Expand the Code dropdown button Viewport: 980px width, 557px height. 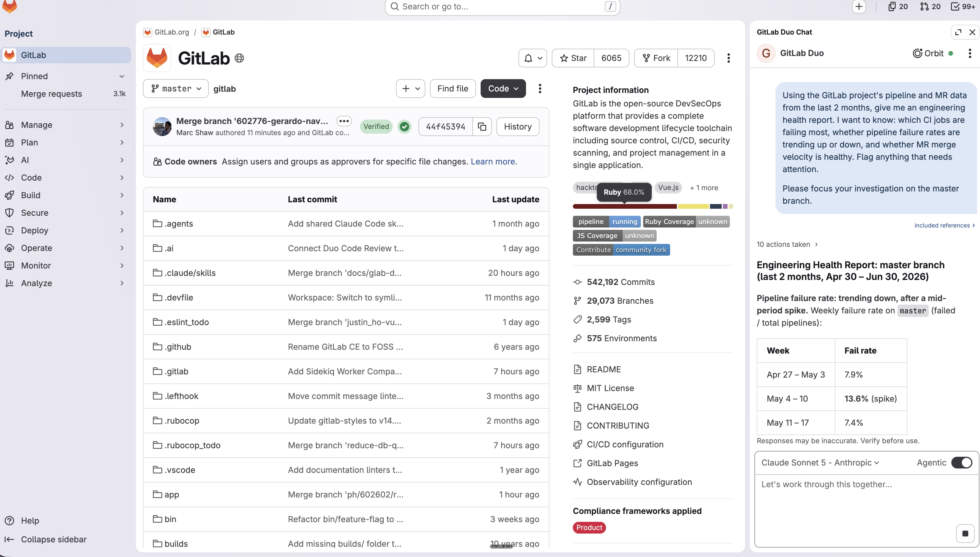pos(503,89)
